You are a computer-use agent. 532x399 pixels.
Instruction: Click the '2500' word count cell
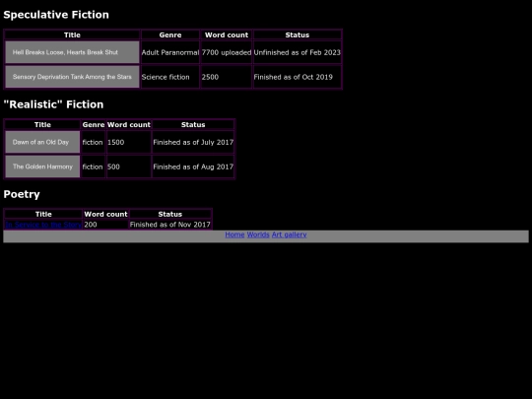click(227, 77)
